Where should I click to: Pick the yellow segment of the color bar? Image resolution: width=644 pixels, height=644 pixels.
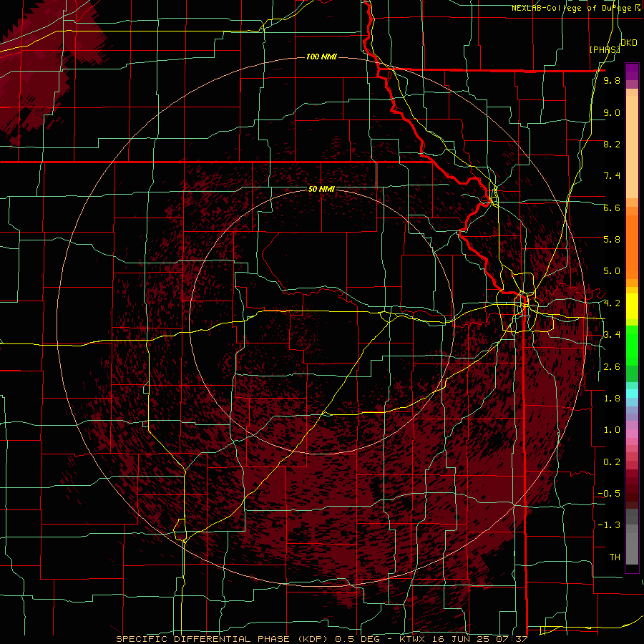(x=632, y=306)
